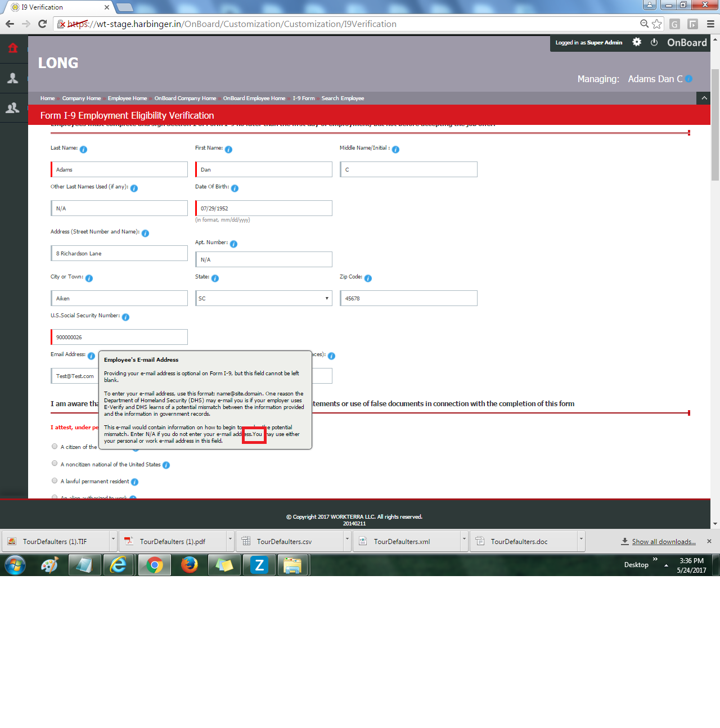720x728 pixels.
Task: Show Other Last Names Used info tooltip
Action: tap(134, 188)
